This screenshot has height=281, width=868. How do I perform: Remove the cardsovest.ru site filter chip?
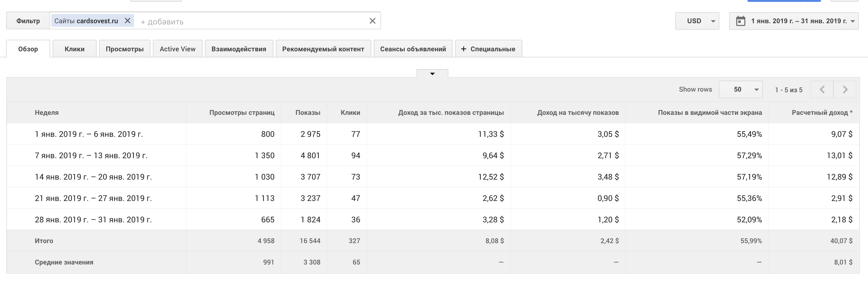[127, 21]
